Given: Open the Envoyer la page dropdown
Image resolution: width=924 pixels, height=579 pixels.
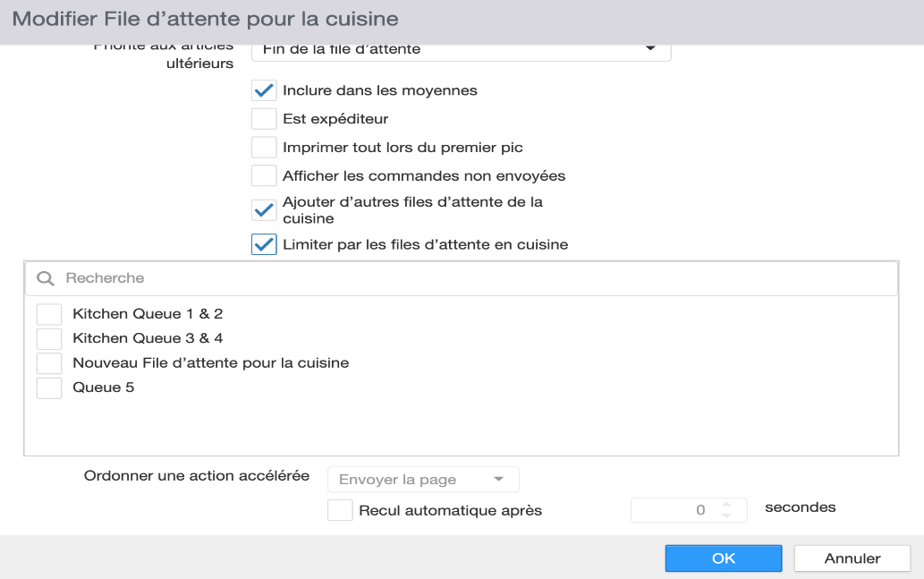Looking at the screenshot, I should tap(423, 480).
